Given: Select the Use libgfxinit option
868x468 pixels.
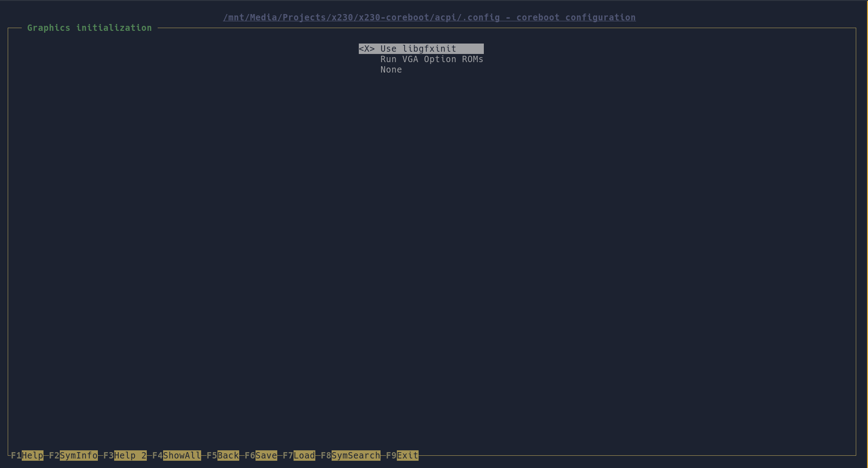Looking at the screenshot, I should (x=421, y=49).
